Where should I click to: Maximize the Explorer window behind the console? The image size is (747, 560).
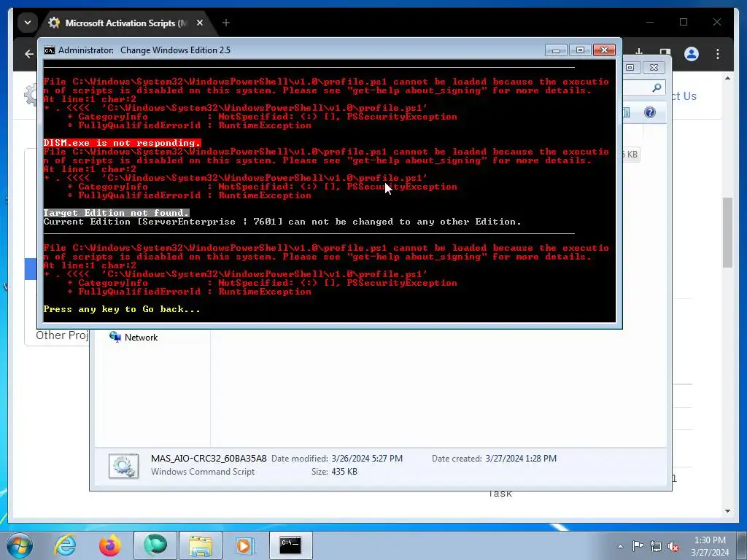point(630,68)
